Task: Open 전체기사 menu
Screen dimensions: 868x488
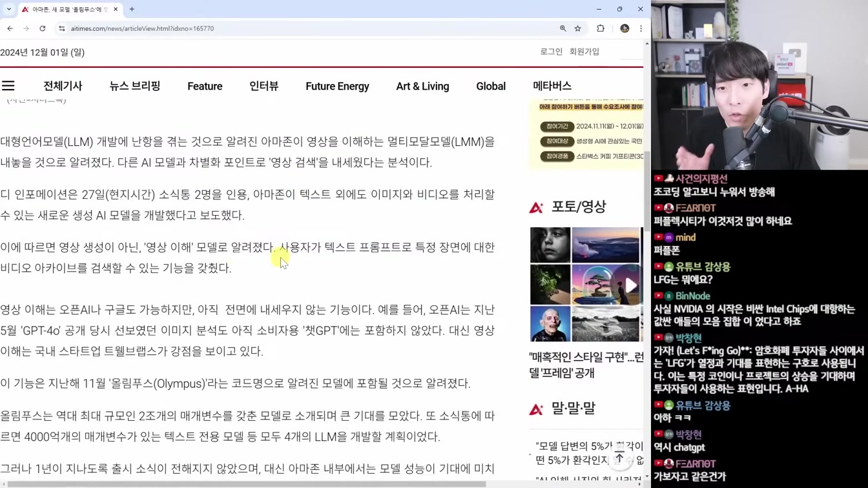Action: (x=63, y=86)
